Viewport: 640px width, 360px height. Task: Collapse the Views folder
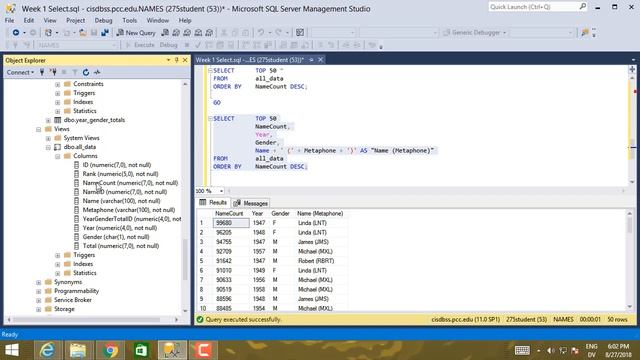pos(39,129)
